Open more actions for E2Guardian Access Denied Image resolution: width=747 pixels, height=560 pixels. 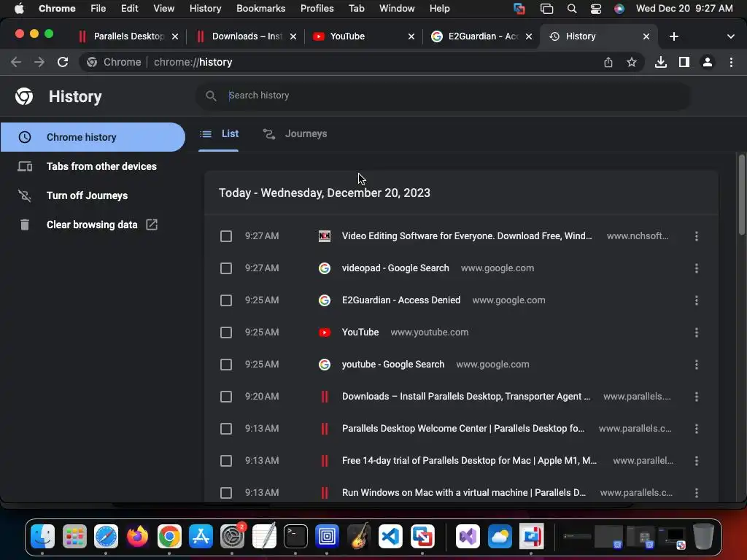pos(697,300)
